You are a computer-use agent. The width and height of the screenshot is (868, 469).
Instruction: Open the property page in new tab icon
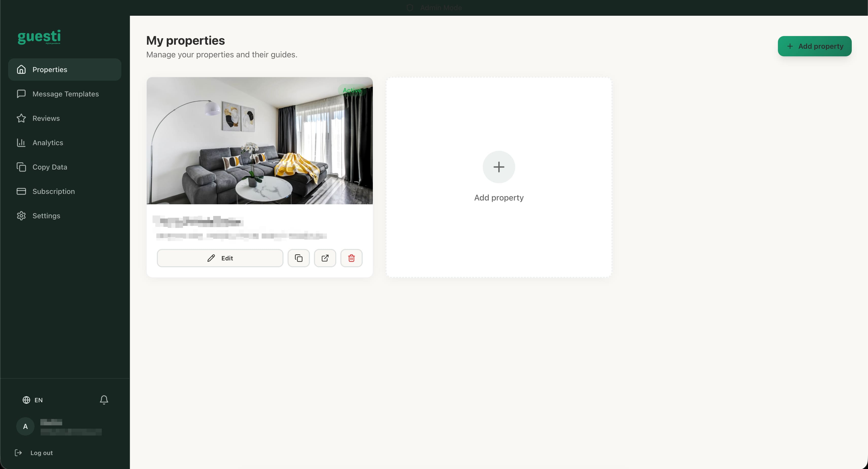[325, 258]
